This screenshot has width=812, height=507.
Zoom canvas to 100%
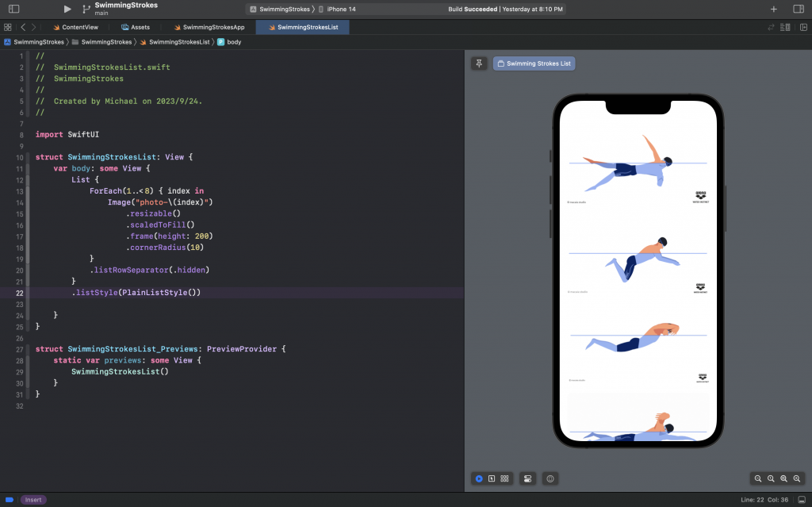pyautogui.click(x=771, y=478)
